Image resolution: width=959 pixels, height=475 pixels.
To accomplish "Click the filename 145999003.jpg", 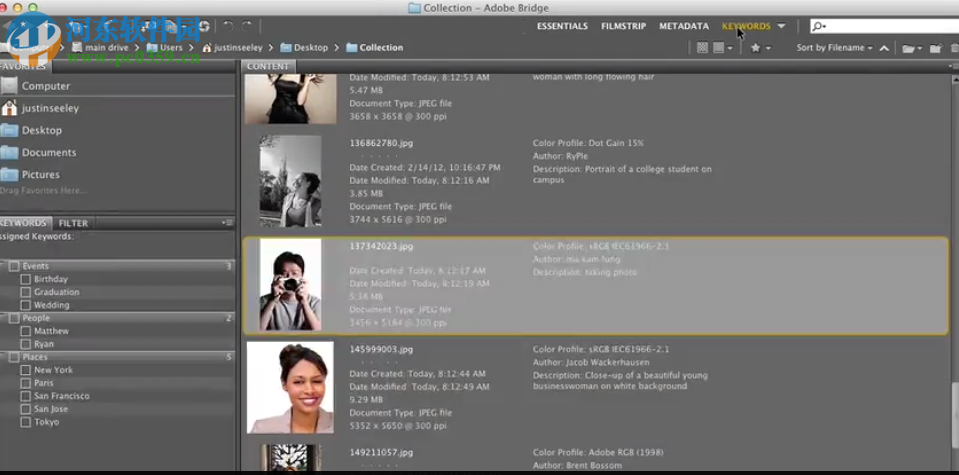I will pyautogui.click(x=381, y=350).
